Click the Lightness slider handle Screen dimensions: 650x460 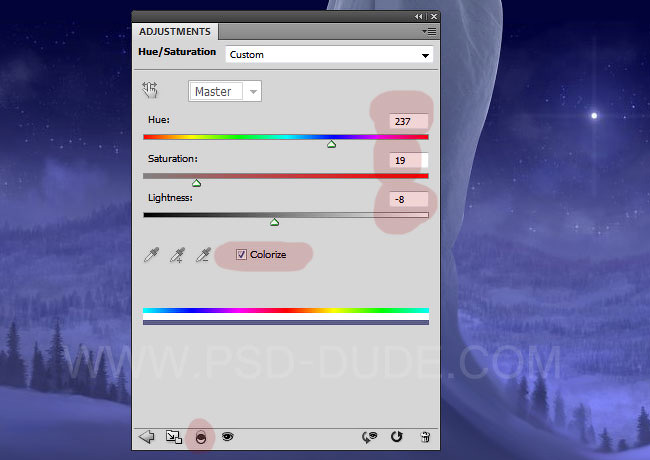click(x=274, y=222)
